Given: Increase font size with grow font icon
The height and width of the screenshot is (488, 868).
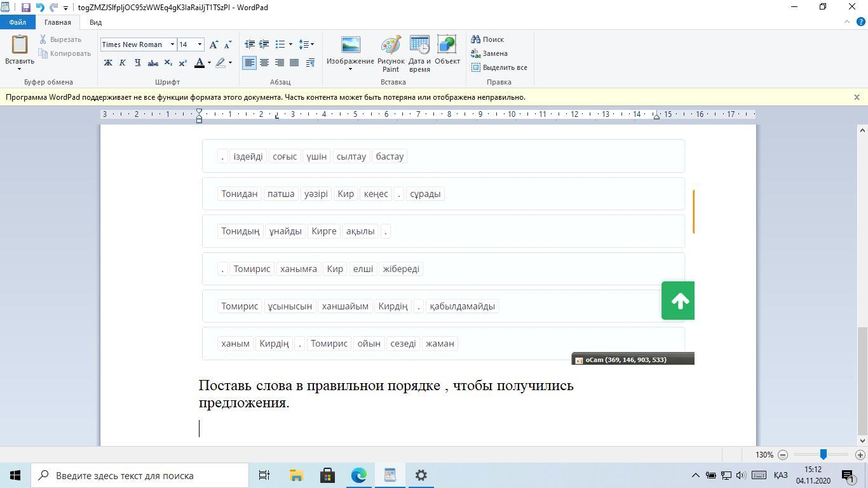Looking at the screenshot, I should pos(214,44).
